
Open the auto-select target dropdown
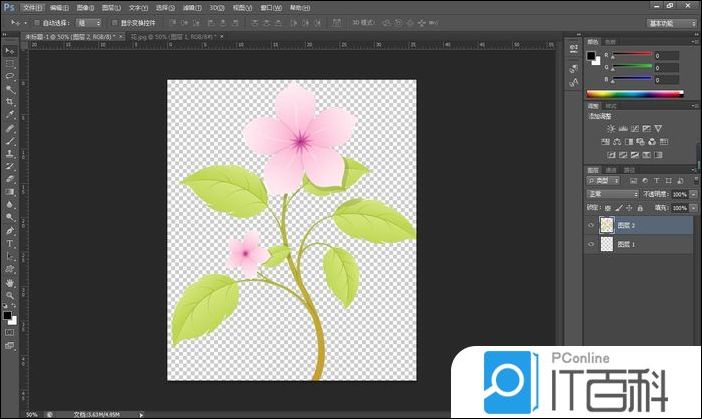(x=88, y=21)
